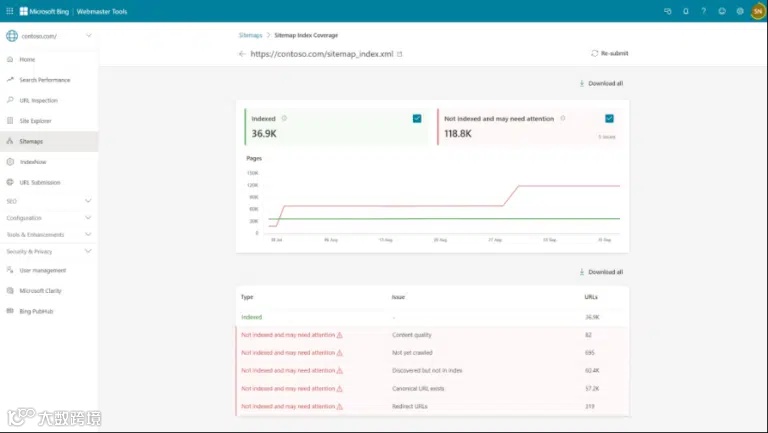
Task: Click the URLs column header
Action: pos(591,297)
